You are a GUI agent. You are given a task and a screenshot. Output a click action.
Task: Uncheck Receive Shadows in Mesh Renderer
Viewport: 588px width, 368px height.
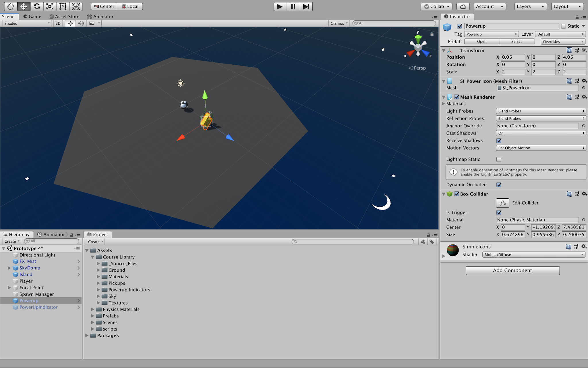click(x=499, y=141)
